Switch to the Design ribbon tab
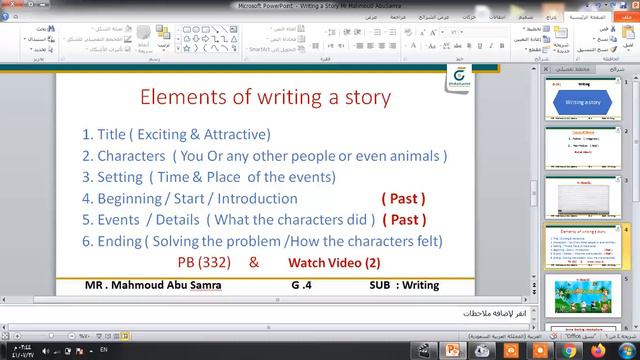This screenshot has height=360, width=640. (525, 17)
